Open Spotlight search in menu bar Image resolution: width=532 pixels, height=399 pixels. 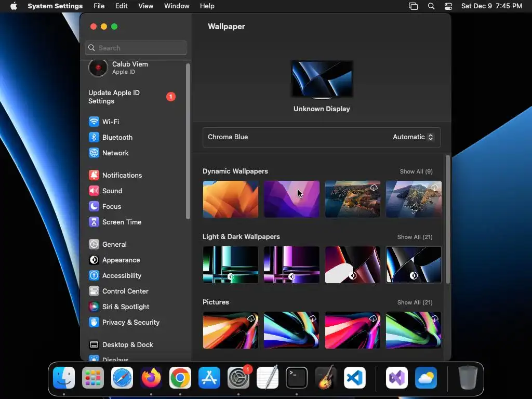[x=431, y=6]
